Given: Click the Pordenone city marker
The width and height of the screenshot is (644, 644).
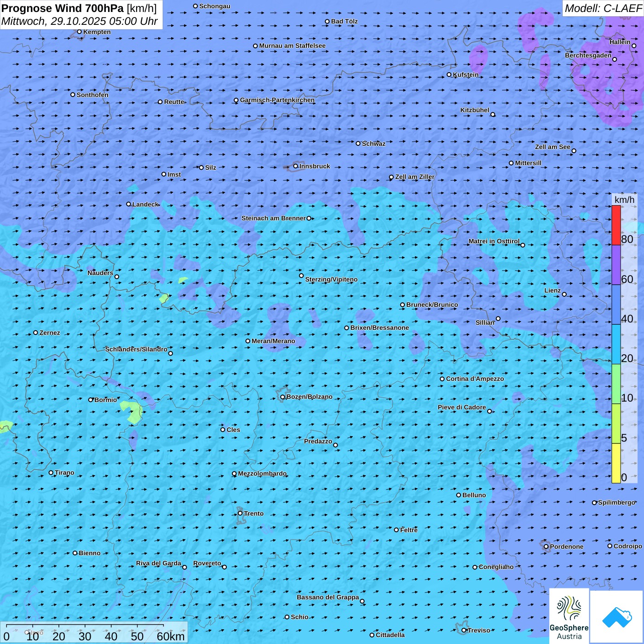Looking at the screenshot, I should (546, 546).
